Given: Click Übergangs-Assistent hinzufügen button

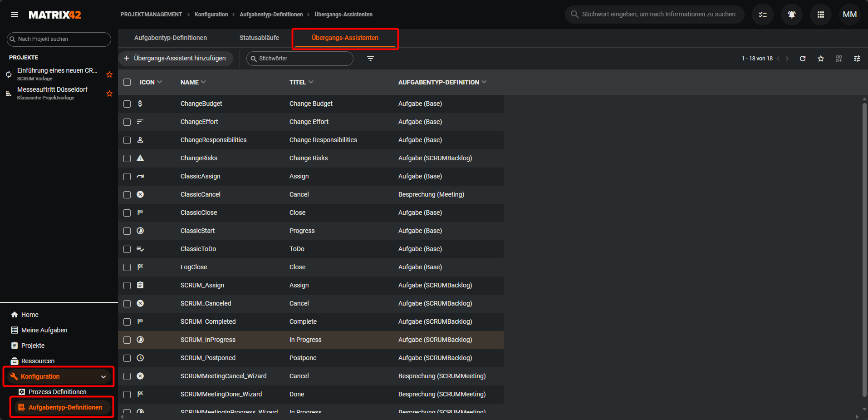Looking at the screenshot, I should [175, 58].
